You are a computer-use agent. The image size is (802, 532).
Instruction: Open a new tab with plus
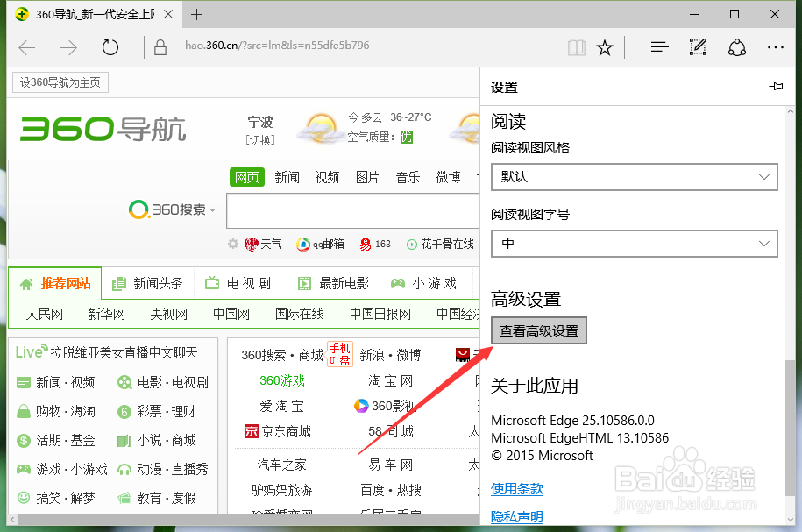196,14
